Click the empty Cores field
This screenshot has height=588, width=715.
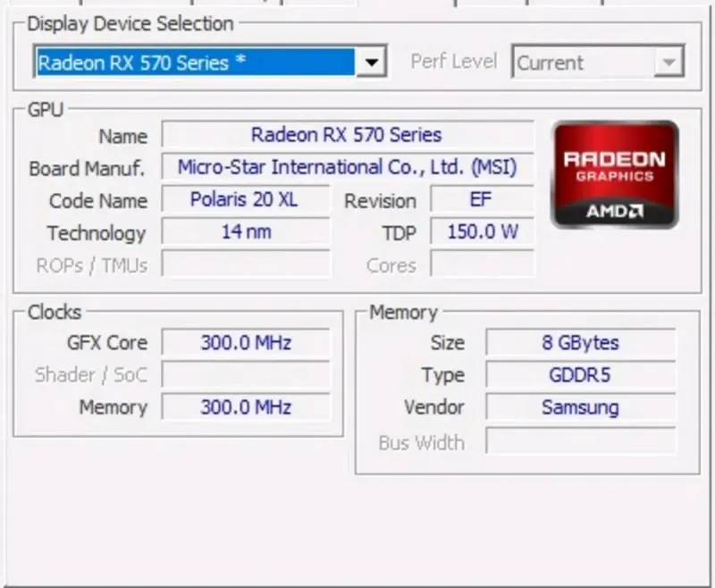[x=482, y=264]
